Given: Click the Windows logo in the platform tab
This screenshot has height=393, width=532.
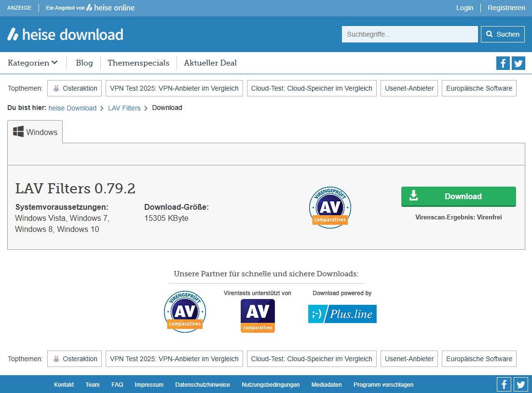Looking at the screenshot, I should [18, 132].
